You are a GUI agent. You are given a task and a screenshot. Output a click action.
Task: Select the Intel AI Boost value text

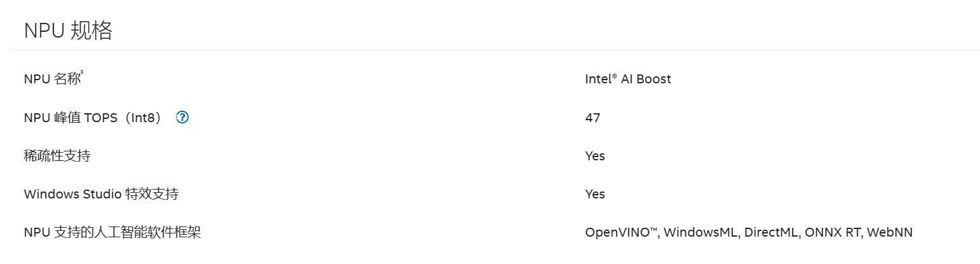628,79
